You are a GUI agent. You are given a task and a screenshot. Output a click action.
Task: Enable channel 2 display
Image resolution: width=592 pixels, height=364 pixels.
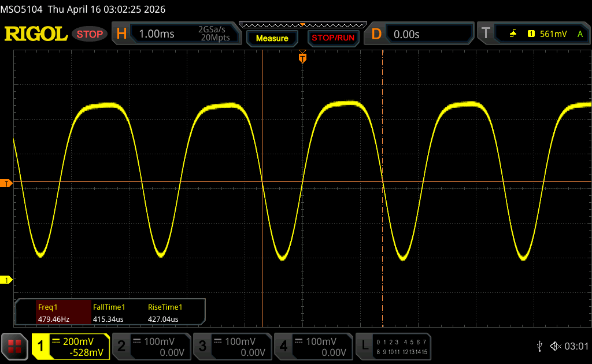click(x=151, y=346)
